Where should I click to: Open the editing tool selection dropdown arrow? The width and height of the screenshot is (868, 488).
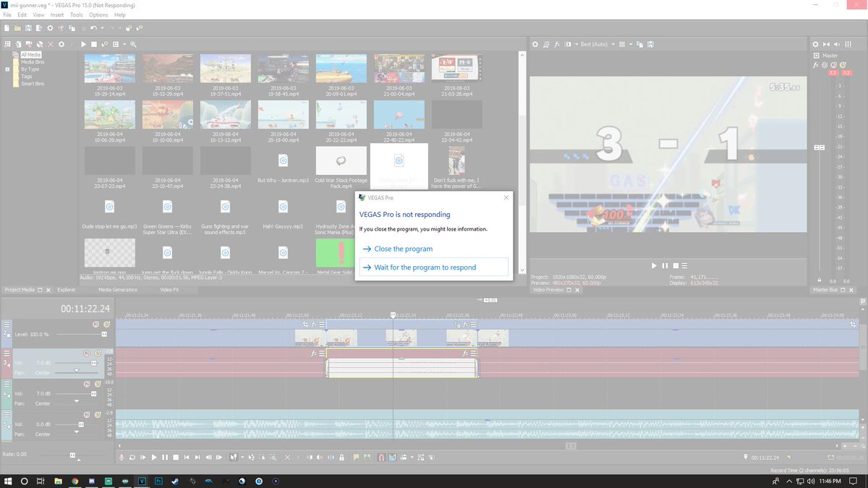pos(242,457)
